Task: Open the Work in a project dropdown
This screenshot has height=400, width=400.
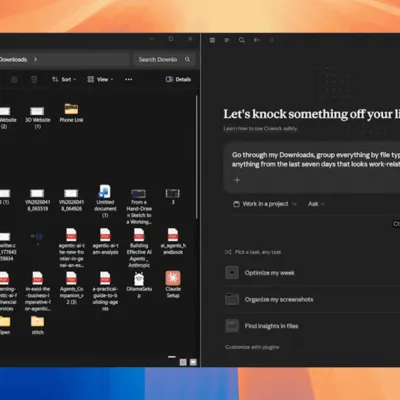Action: coord(265,204)
